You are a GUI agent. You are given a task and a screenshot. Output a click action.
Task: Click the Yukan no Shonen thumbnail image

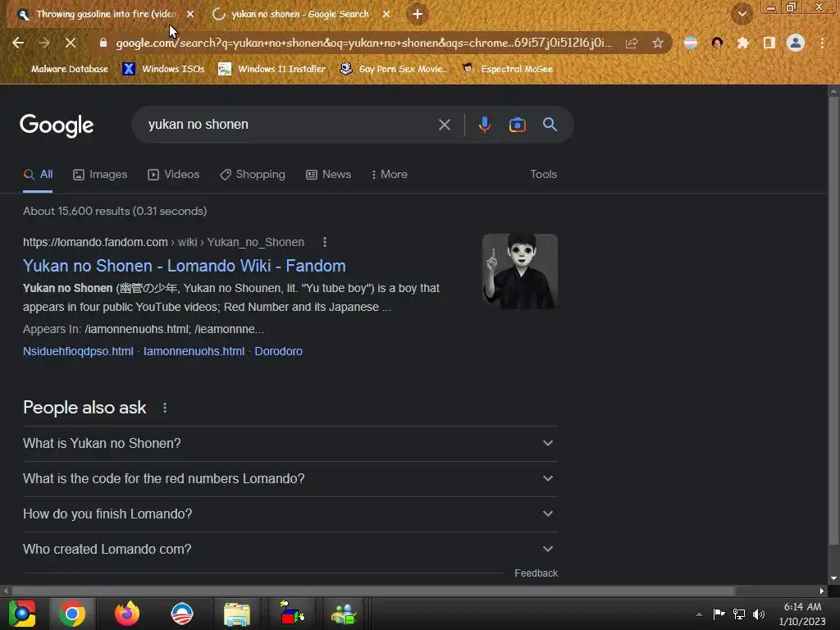click(519, 272)
